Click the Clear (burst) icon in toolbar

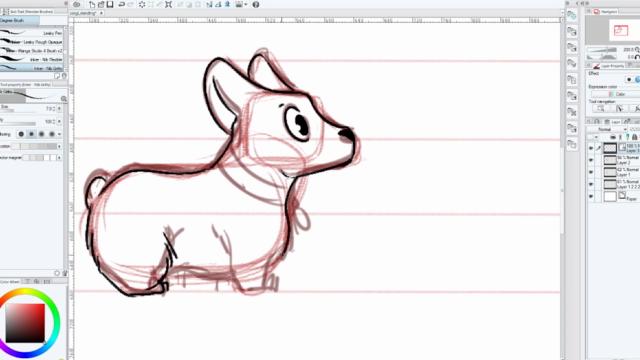click(x=142, y=4)
